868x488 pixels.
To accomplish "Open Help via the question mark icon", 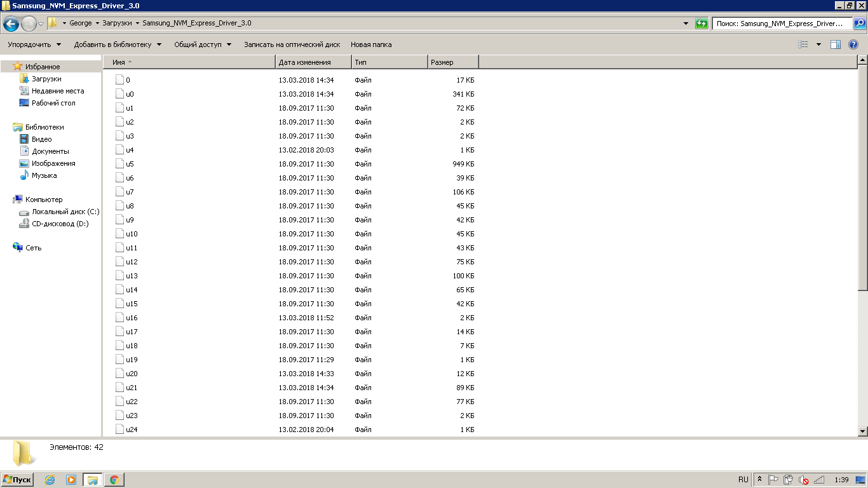I will 853,44.
